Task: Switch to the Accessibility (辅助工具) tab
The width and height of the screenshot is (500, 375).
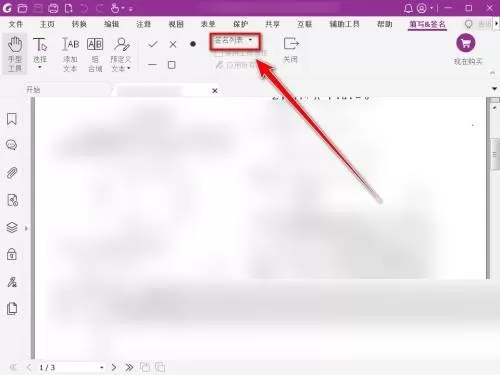Action: (345, 24)
